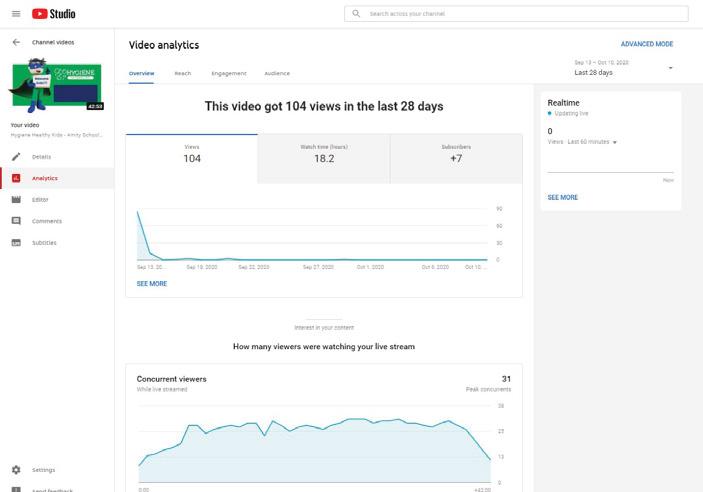Click the search across your channel field
703x492 pixels.
pyautogui.click(x=520, y=14)
